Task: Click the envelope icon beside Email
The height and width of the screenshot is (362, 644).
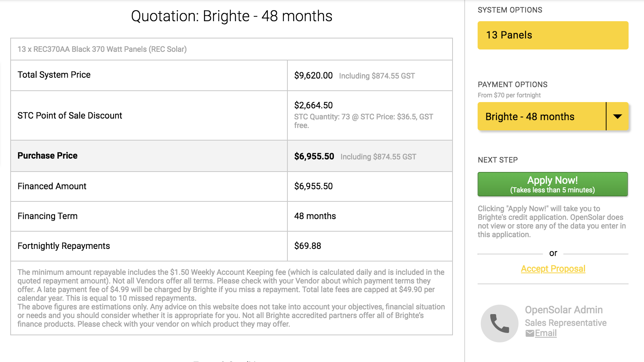Action: (x=530, y=333)
